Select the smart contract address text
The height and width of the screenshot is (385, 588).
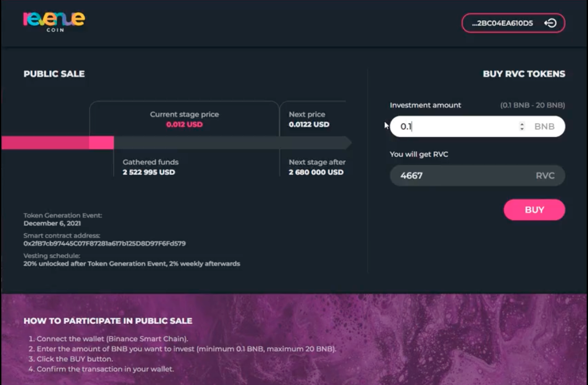(104, 243)
